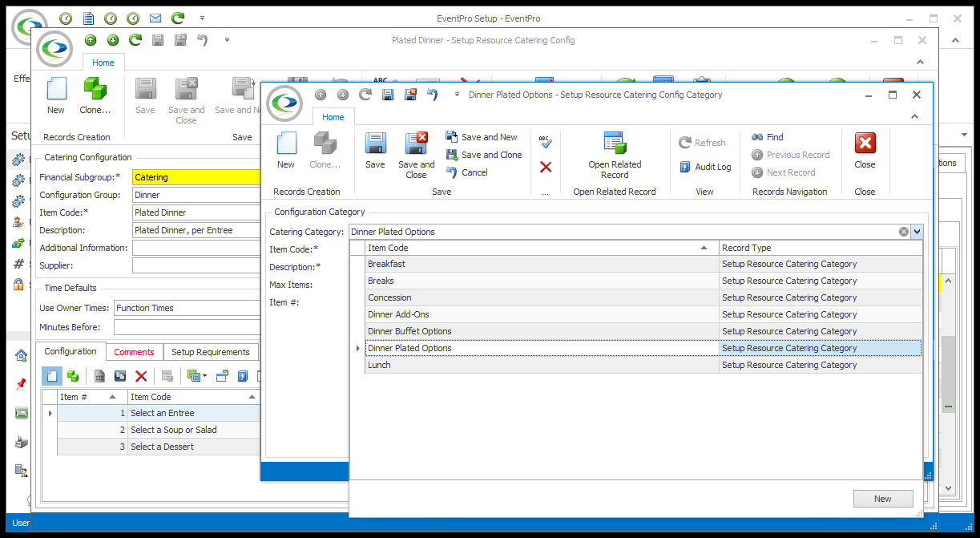
Task: Click the undo icon in the Config Category quick access toolbar
Action: tap(433, 95)
